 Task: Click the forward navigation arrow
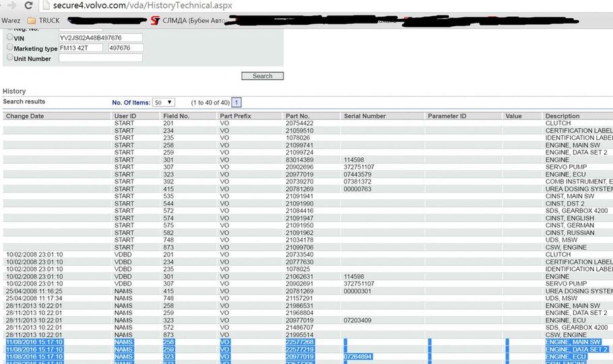(12, 5)
